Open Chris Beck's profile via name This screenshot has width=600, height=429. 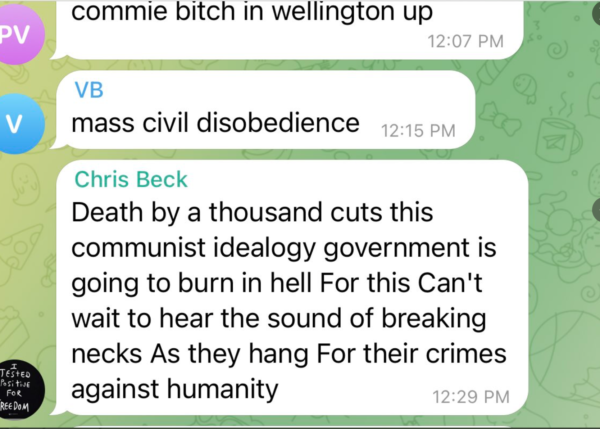click(x=131, y=179)
